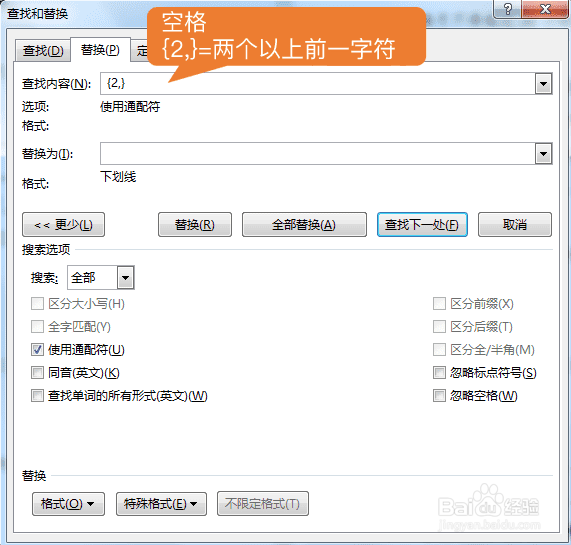Screen dimensions: 571x545
Task: Enable 同音(英文)(K) checkbox
Action: [37, 372]
